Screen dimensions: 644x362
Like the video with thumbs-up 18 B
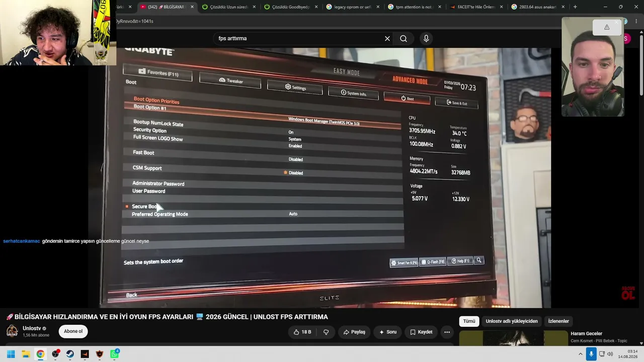302,332
